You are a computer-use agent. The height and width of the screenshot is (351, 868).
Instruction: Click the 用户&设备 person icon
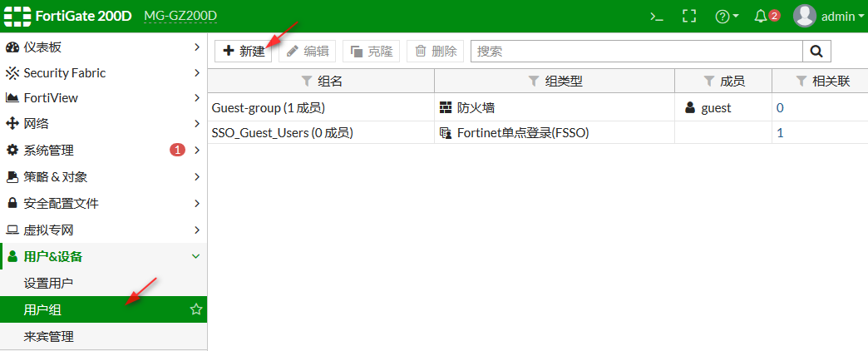(12, 256)
